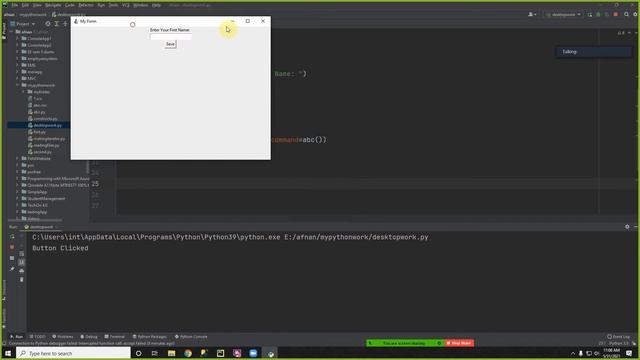
Task: Expand the employeesystem folder
Action: (18, 58)
